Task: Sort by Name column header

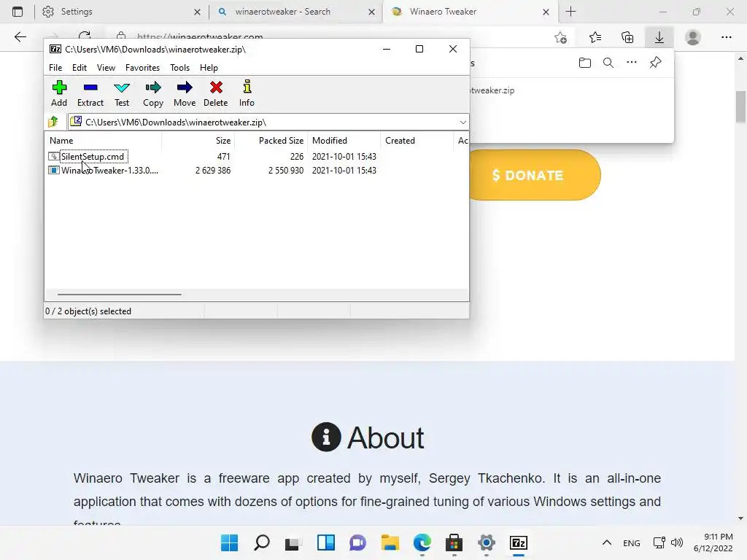Action: 104,141
